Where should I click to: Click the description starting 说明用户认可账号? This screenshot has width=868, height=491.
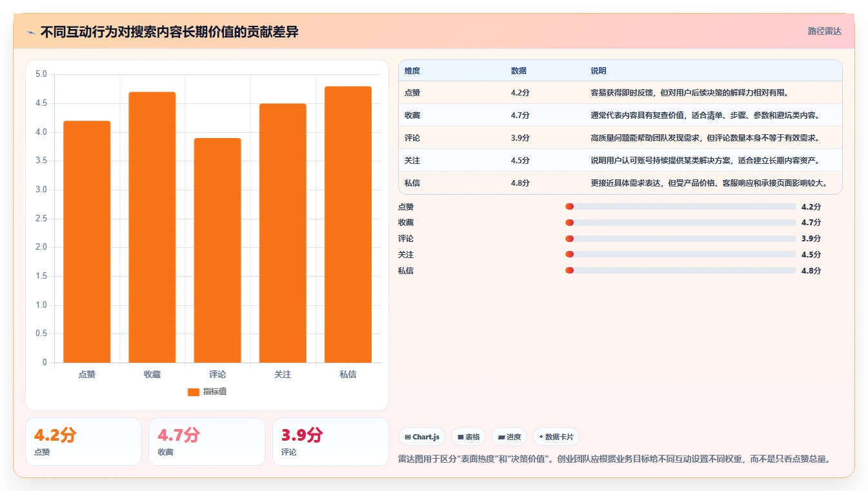click(x=705, y=161)
